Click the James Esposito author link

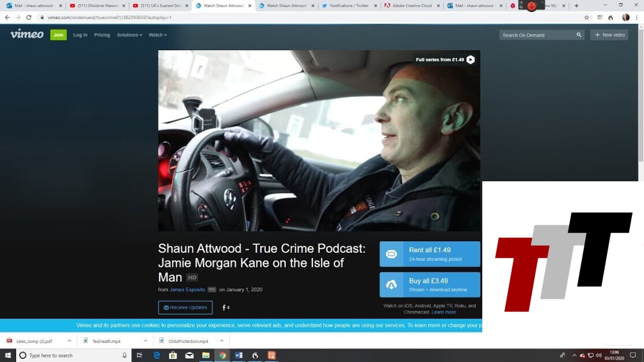[x=188, y=290]
